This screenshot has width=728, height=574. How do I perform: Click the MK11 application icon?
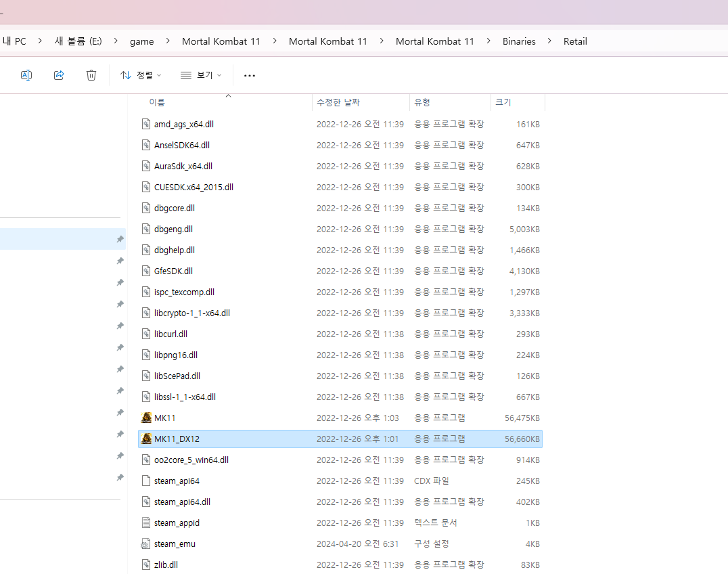coord(146,418)
